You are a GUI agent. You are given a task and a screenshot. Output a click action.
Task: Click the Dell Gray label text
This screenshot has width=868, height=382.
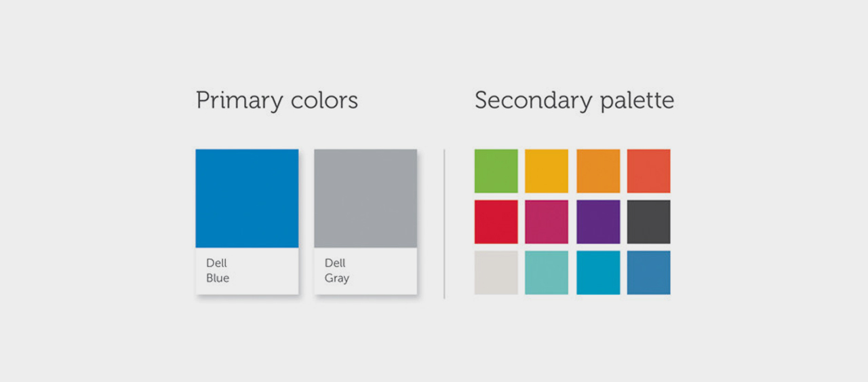[337, 270]
